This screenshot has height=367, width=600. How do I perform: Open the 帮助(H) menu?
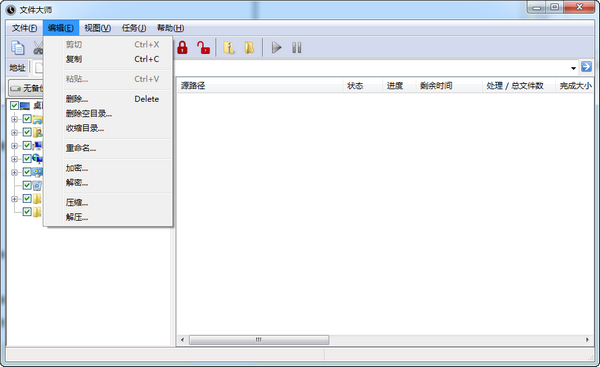(170, 28)
